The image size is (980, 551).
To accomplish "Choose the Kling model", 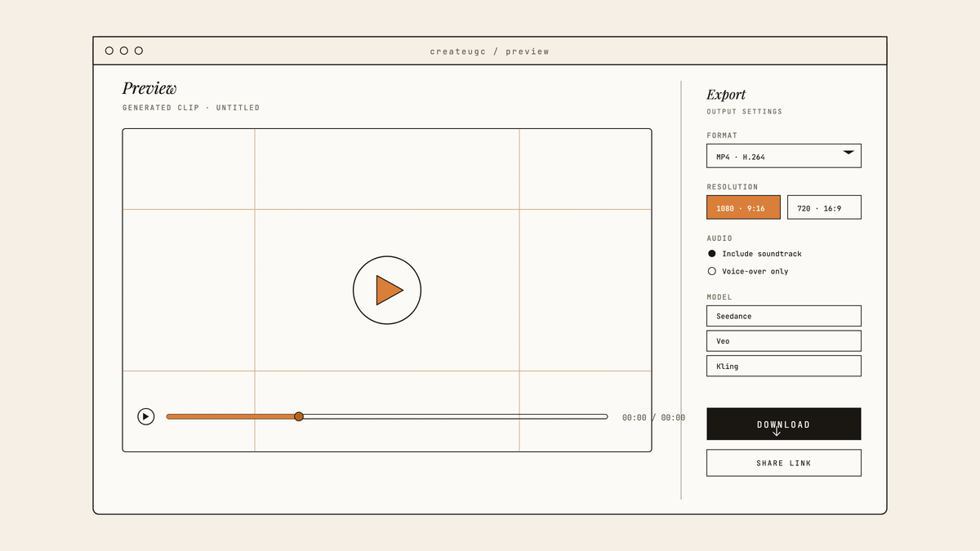I will point(784,366).
